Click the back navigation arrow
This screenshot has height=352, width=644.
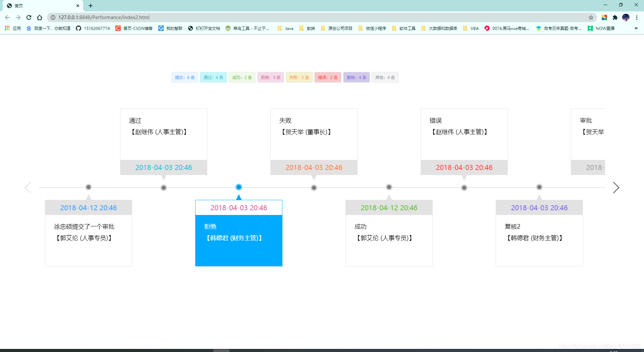click(7, 17)
